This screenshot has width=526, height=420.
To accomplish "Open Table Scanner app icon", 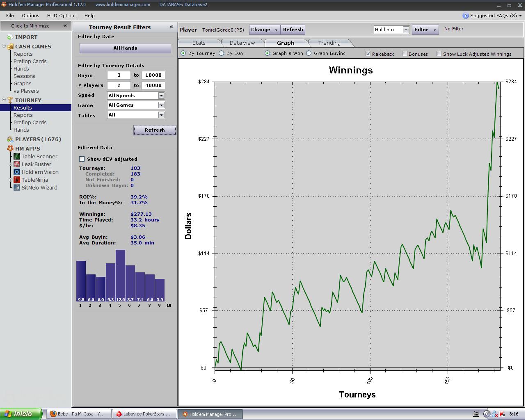I will (17, 156).
